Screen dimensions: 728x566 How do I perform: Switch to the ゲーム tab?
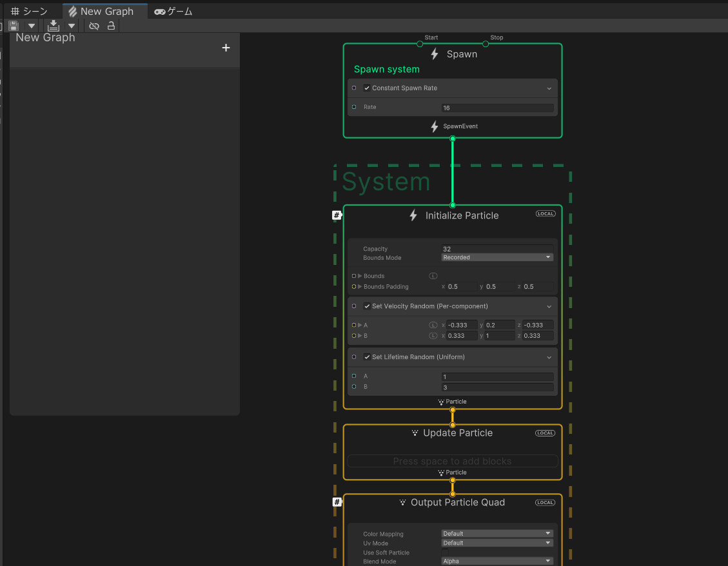173,11
